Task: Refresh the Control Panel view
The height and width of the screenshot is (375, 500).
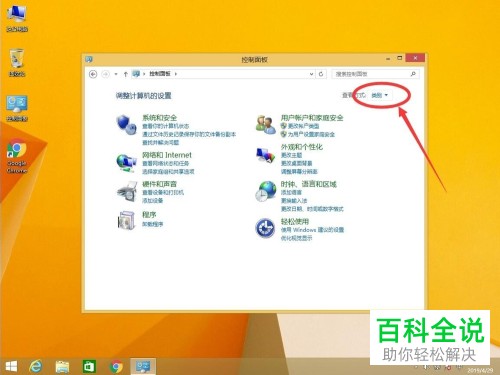Action: click(x=321, y=74)
